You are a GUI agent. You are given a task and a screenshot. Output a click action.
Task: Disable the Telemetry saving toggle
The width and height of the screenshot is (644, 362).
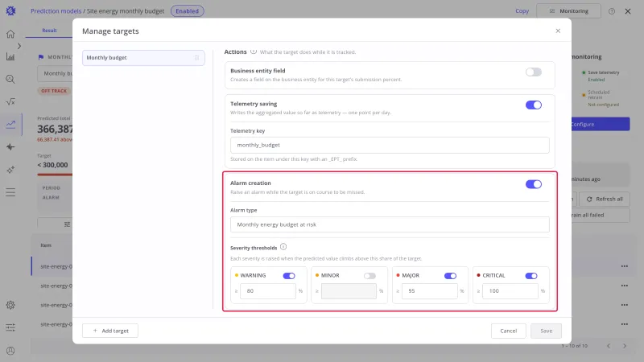click(534, 105)
